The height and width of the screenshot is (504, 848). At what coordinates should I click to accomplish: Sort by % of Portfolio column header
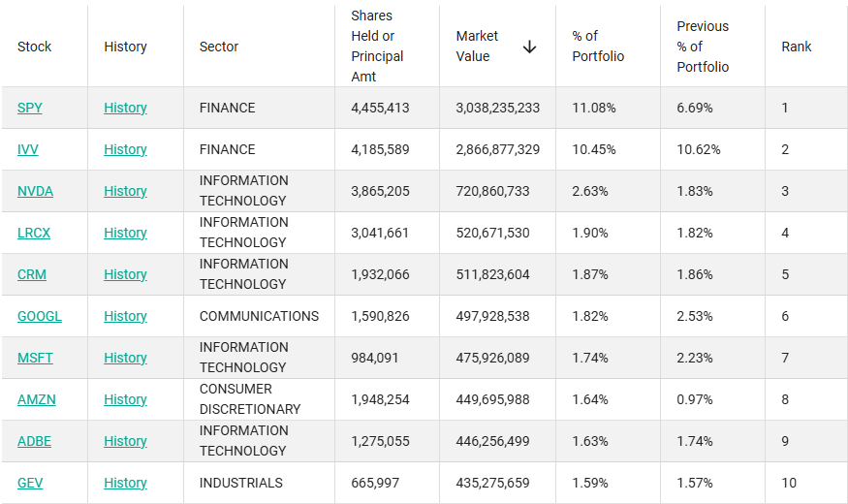[x=598, y=47]
